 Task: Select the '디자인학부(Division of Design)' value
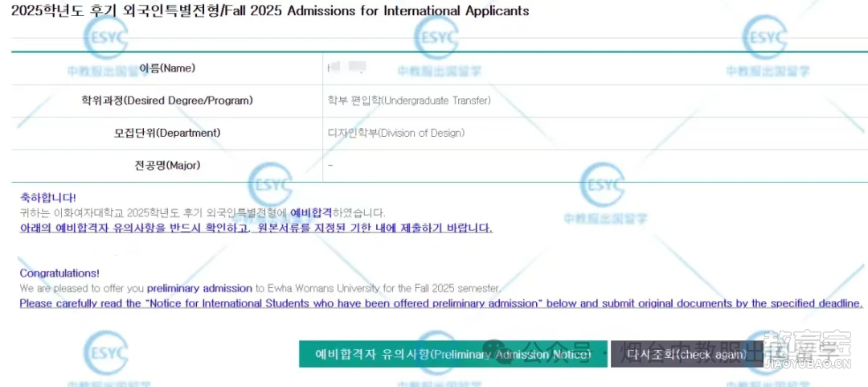395,133
